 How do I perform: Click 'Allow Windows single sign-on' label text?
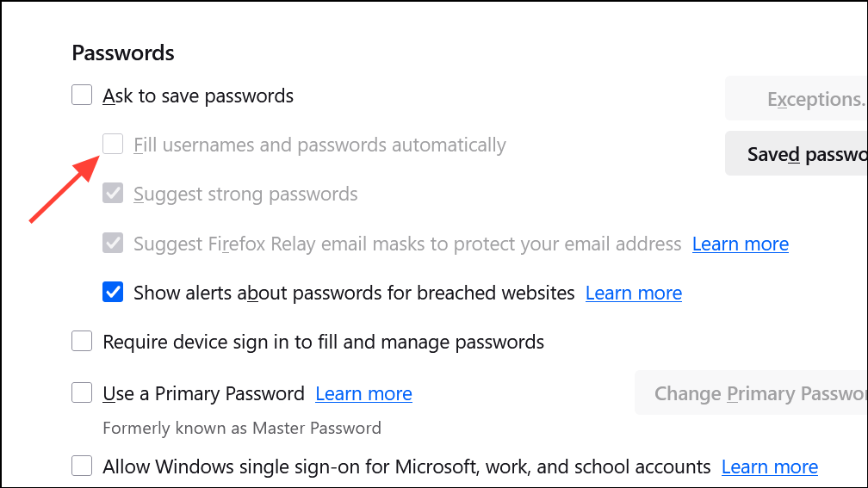[x=406, y=466]
